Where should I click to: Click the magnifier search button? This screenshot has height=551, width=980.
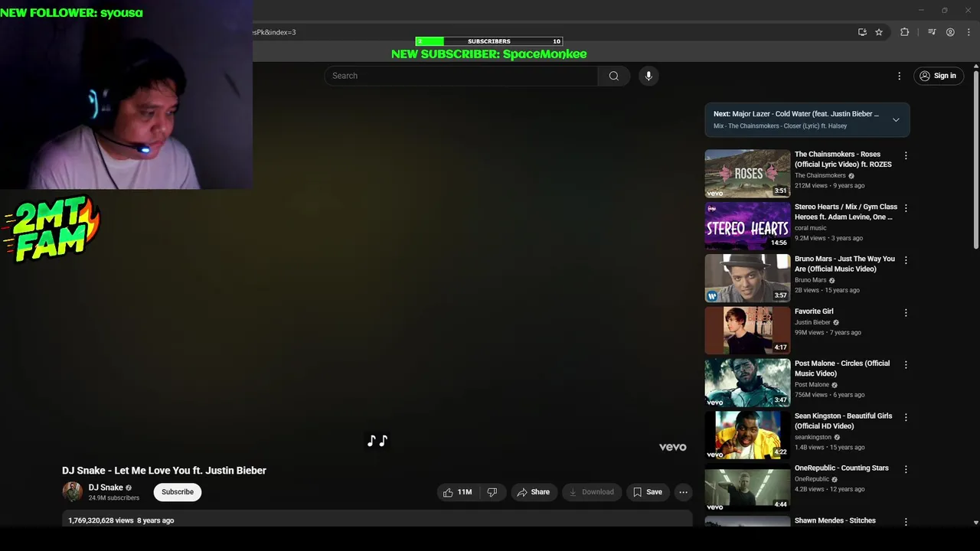point(613,76)
